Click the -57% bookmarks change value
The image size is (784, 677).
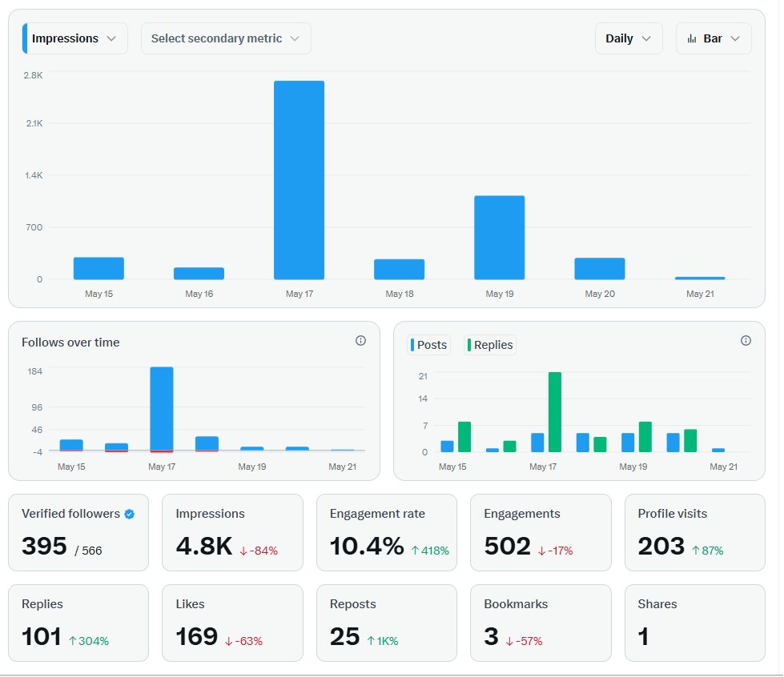click(x=524, y=641)
